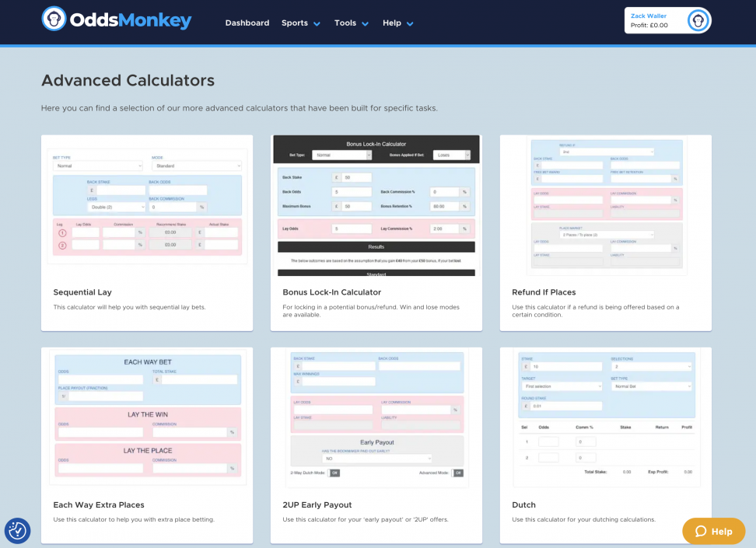
Task: Click the Dutch title
Action: (523, 504)
